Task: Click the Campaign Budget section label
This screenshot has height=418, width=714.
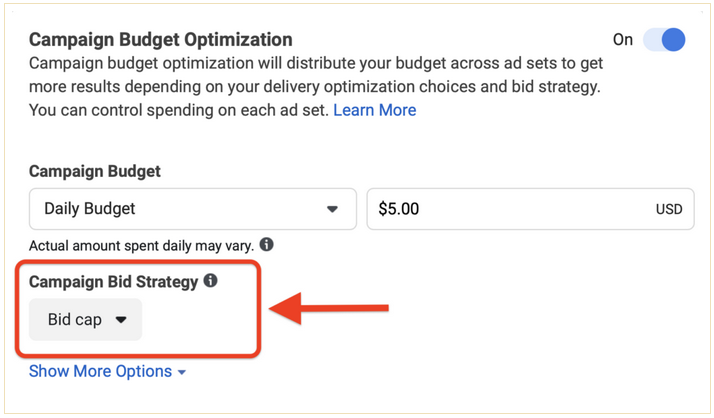Action: click(x=95, y=171)
